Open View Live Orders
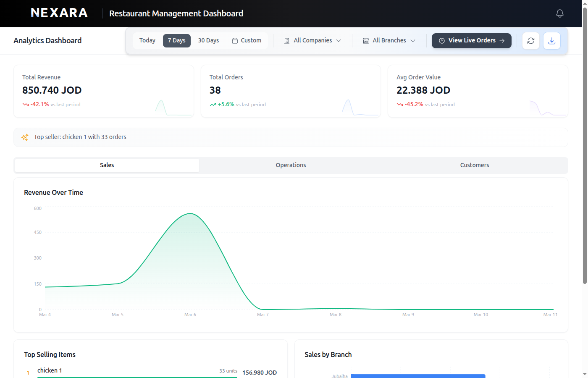The image size is (588, 378). click(x=472, y=41)
